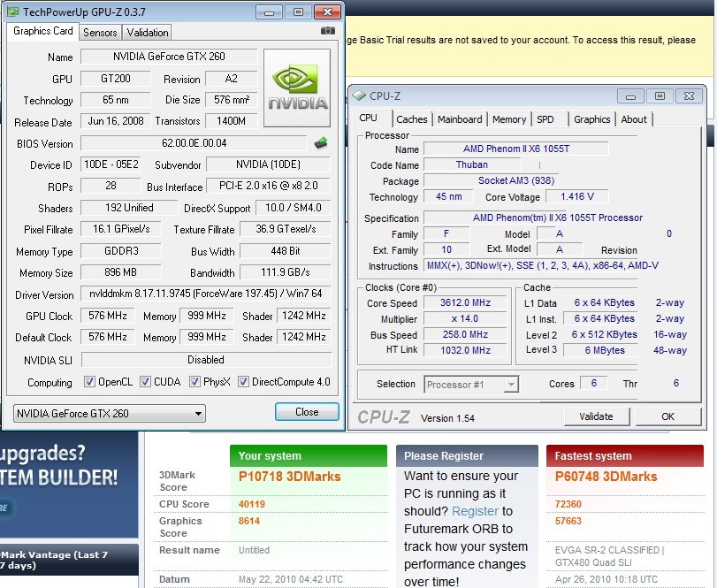Minimize the GPU-Z window
Screen dimensions: 717x588
tap(269, 12)
